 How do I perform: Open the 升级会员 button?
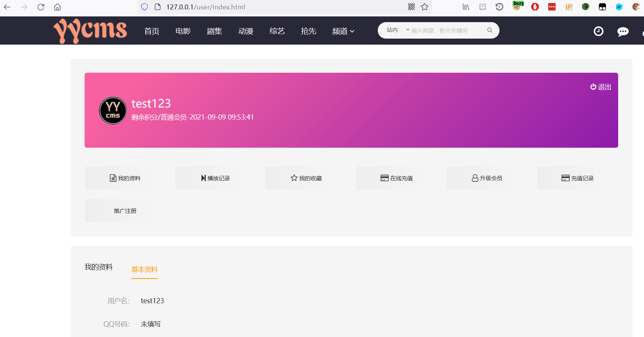[x=487, y=178]
